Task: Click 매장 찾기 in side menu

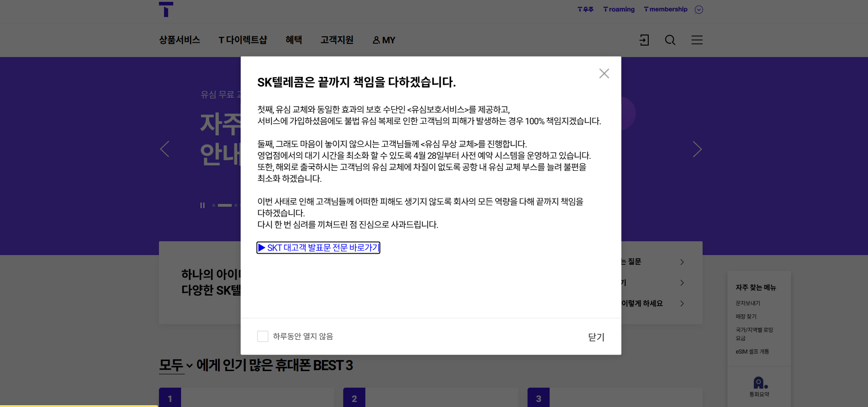Action: [746, 316]
